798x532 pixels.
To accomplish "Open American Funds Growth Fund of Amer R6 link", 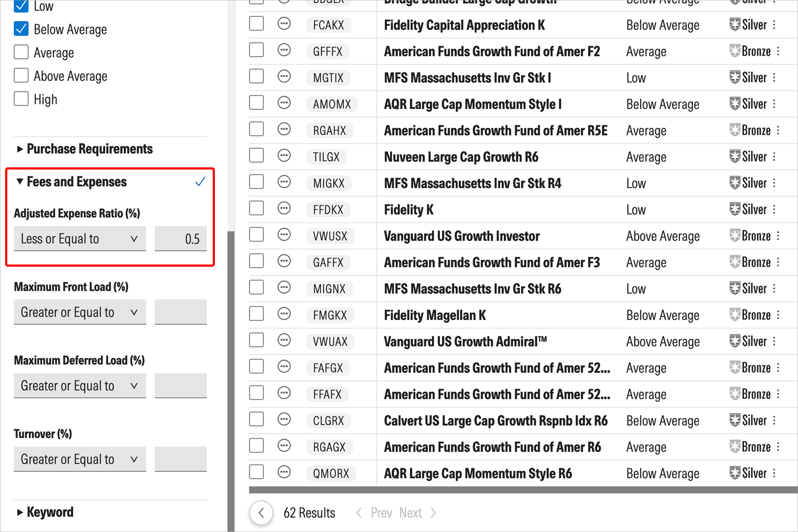I will [x=492, y=447].
